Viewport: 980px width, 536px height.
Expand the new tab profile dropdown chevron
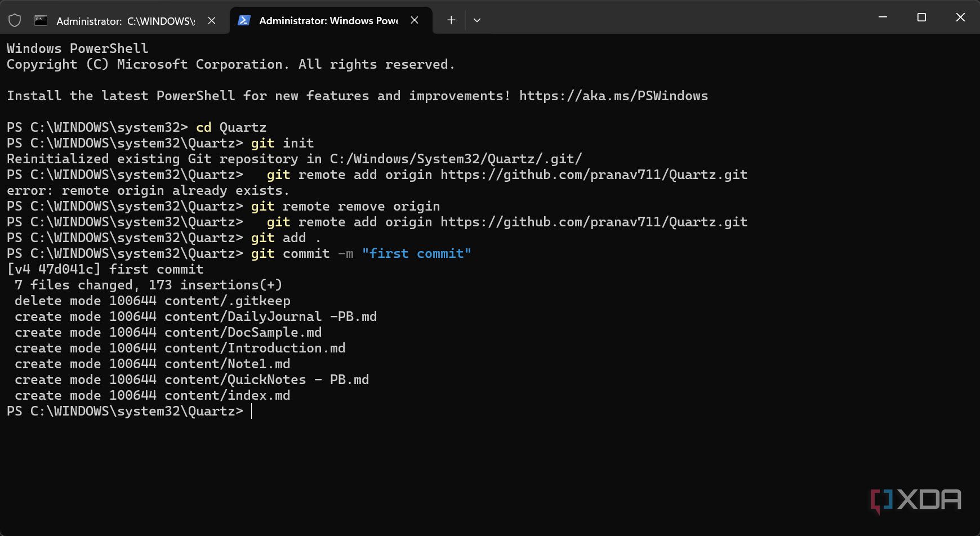[x=477, y=20]
